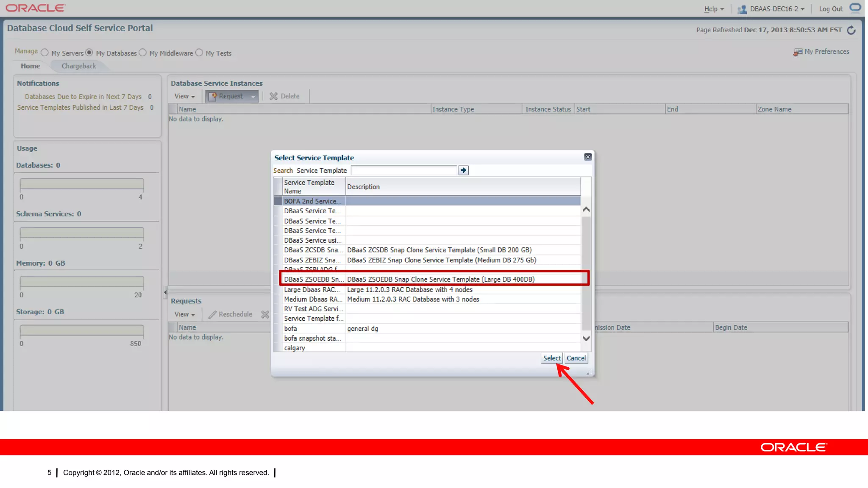Click the Databases usage bar

(x=82, y=184)
